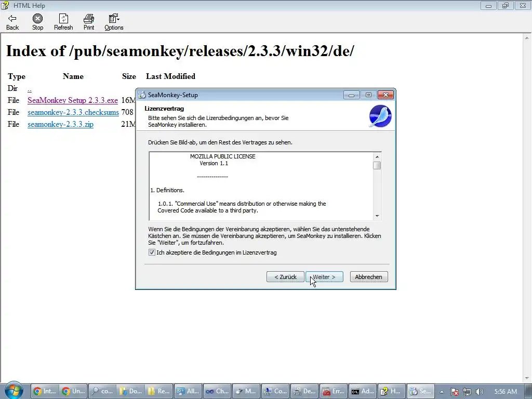
Task: Switch to 'Un...' Chrome taskbar item
Action: coord(73,391)
